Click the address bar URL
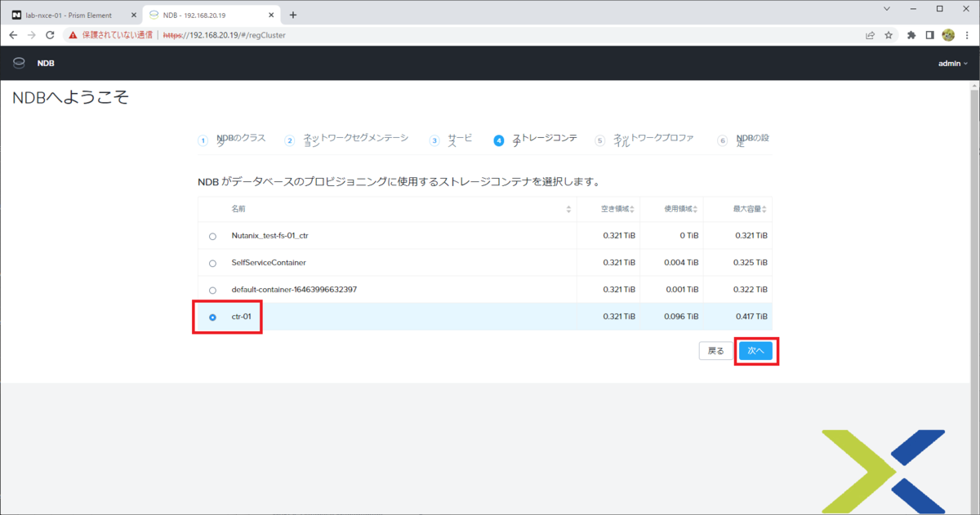This screenshot has width=980, height=515. 225,35
